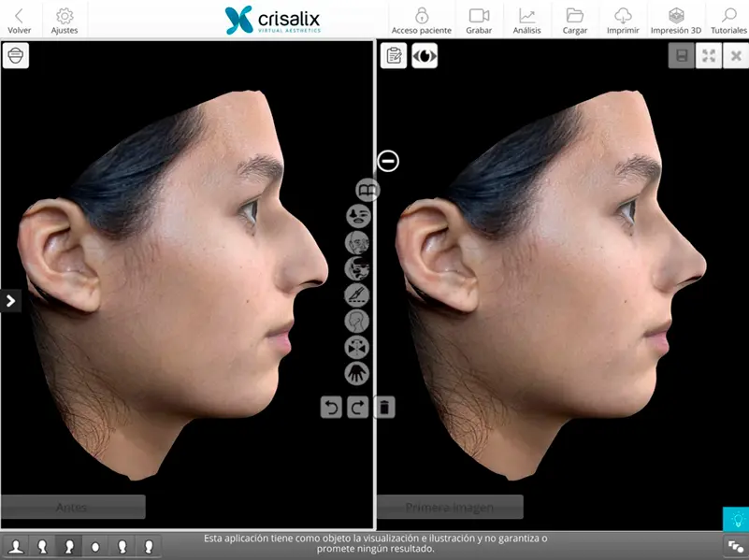Open the Ajustes settings menu
This screenshot has height=560, width=749.
click(63, 21)
